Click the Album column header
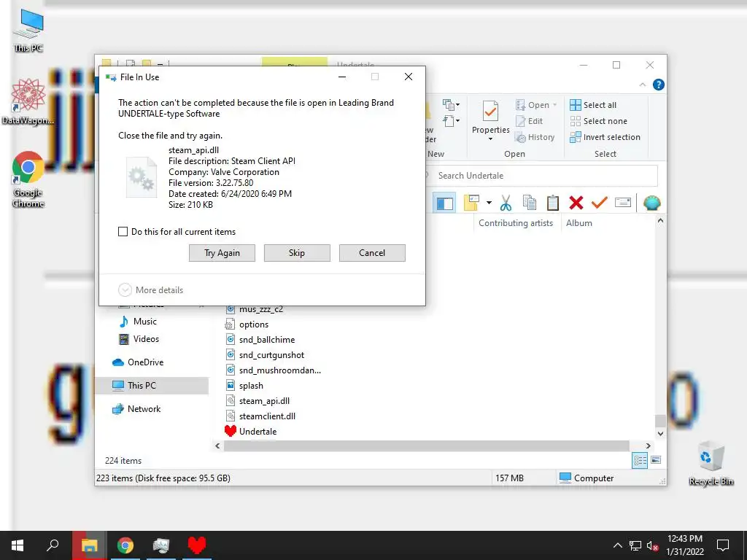The height and width of the screenshot is (560, 747). pyautogui.click(x=578, y=223)
